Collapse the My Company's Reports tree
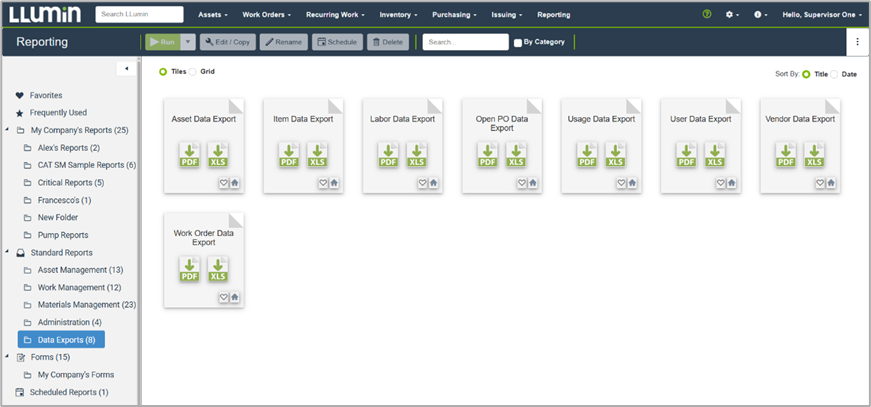This screenshot has height=407, width=871. coord(8,130)
